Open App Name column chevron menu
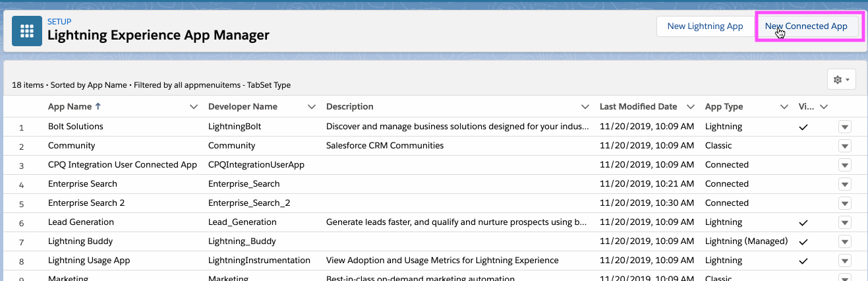This screenshot has height=281, width=868. (194, 107)
